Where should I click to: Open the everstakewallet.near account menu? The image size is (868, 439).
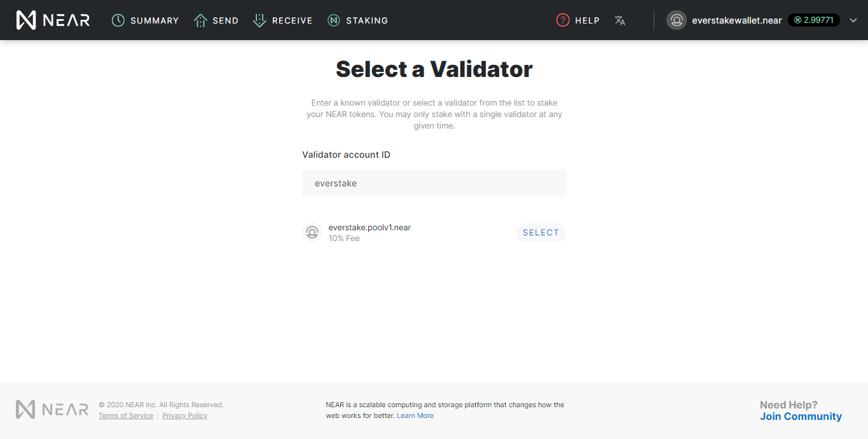737,20
